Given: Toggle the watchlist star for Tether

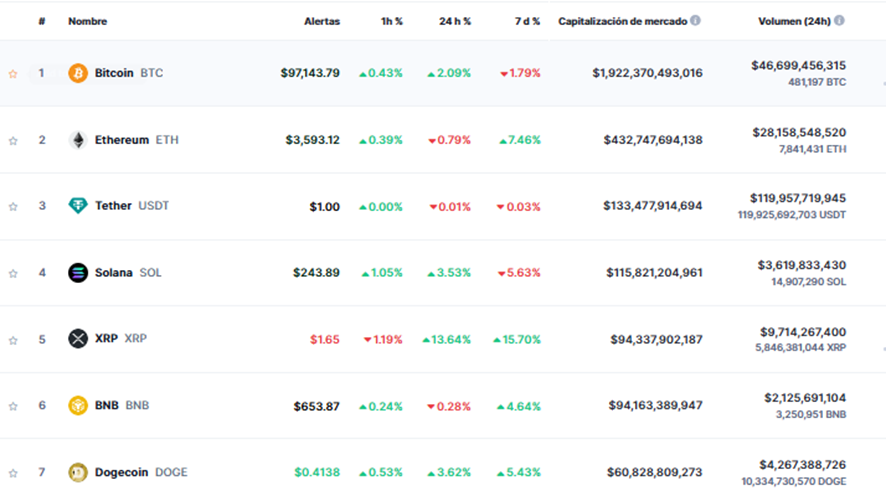Looking at the screenshot, I should click(x=13, y=207).
